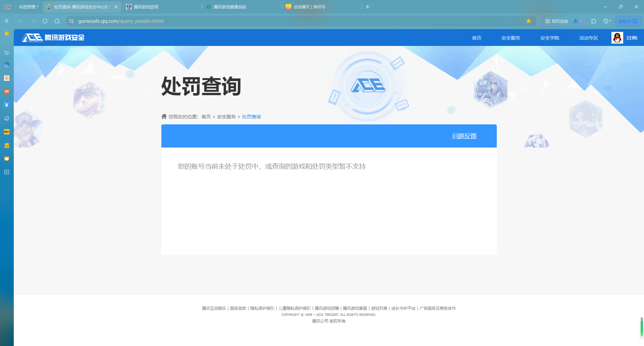This screenshot has height=346, width=644.
Task: Open the yellow star favorites sidebar icon
Action: click(x=6, y=34)
